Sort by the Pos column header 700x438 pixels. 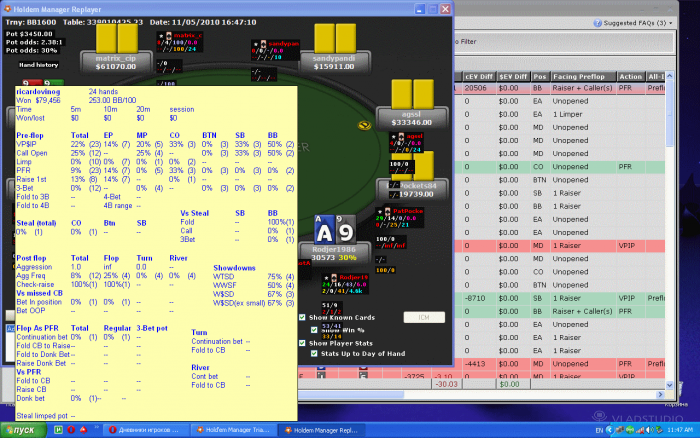(540, 76)
